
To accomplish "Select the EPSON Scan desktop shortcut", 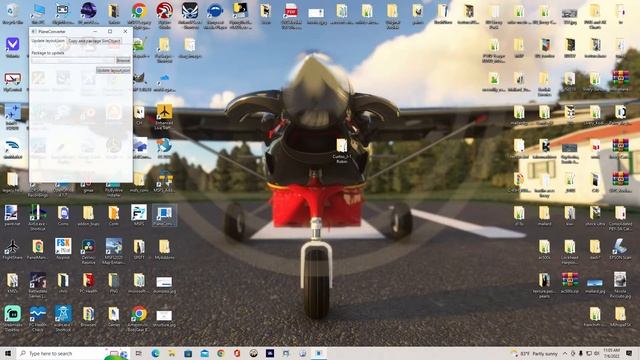I will coord(620,249).
